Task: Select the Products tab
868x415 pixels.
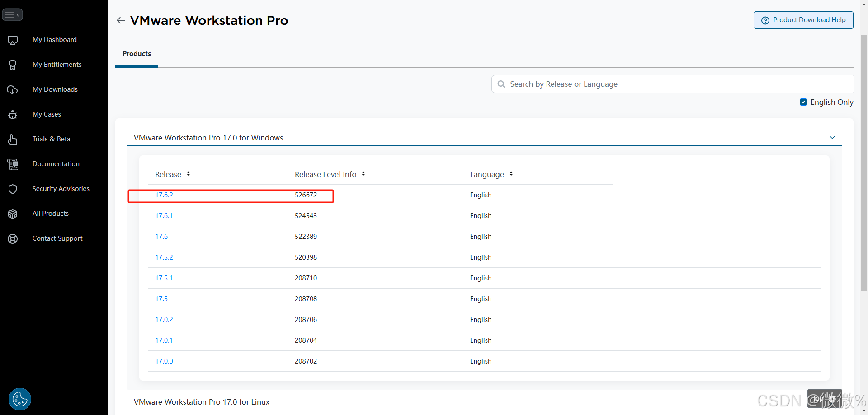Action: pos(137,54)
